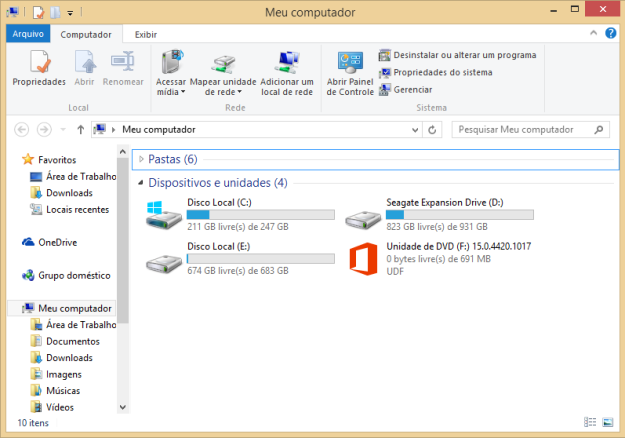Open Músicas folder in sidebar
Image resolution: width=625 pixels, height=438 pixels.
pos(55,391)
